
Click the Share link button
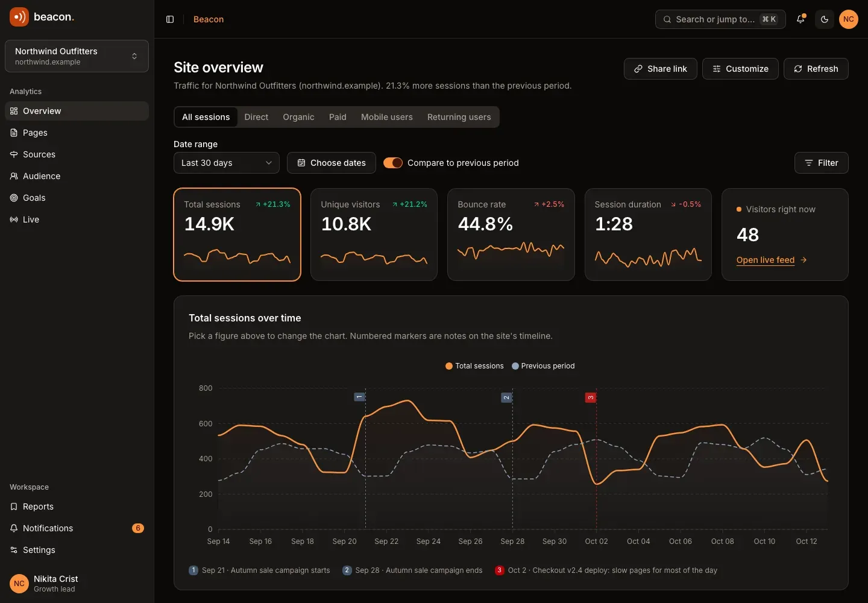[661, 69]
